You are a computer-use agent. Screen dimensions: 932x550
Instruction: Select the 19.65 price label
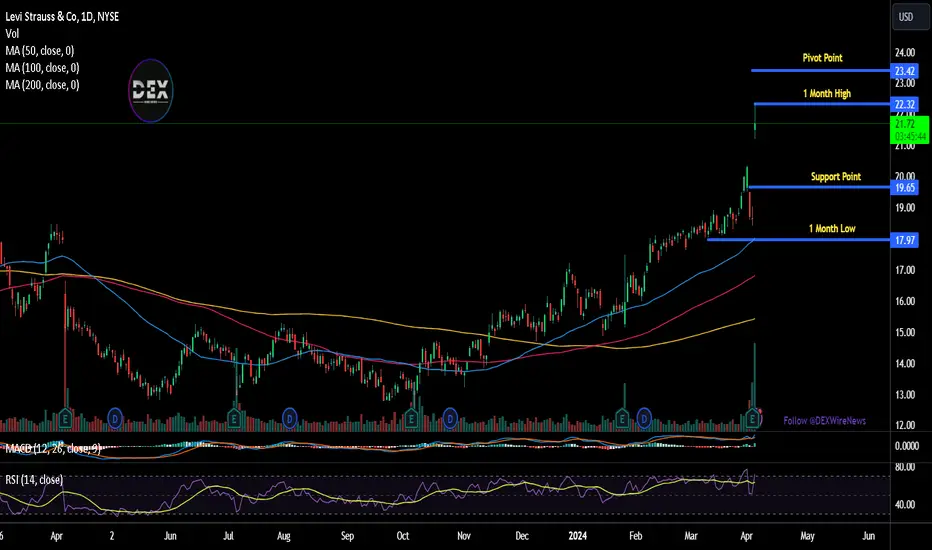tap(905, 188)
